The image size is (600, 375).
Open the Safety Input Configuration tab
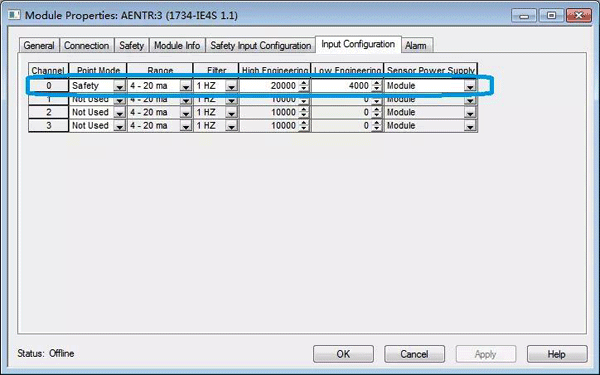point(261,46)
